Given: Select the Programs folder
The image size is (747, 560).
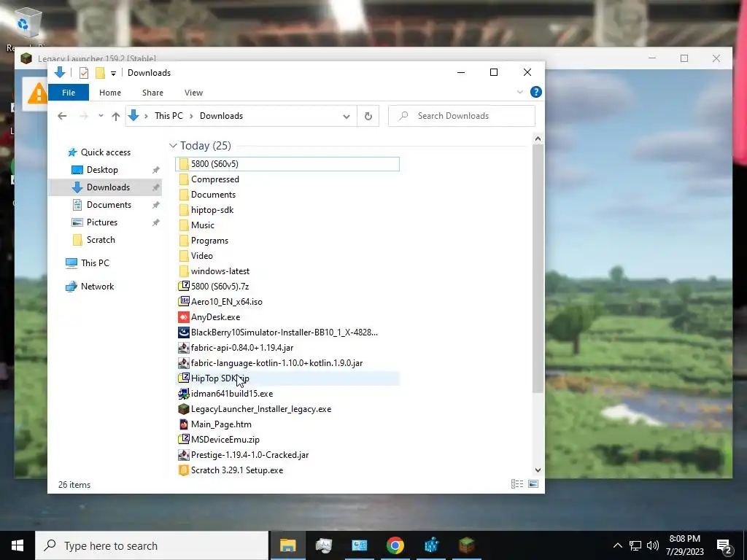Looking at the screenshot, I should 209,241.
